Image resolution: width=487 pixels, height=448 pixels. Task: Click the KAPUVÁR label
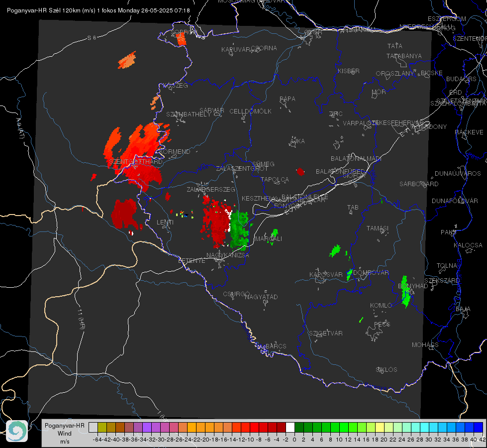coord(236,50)
